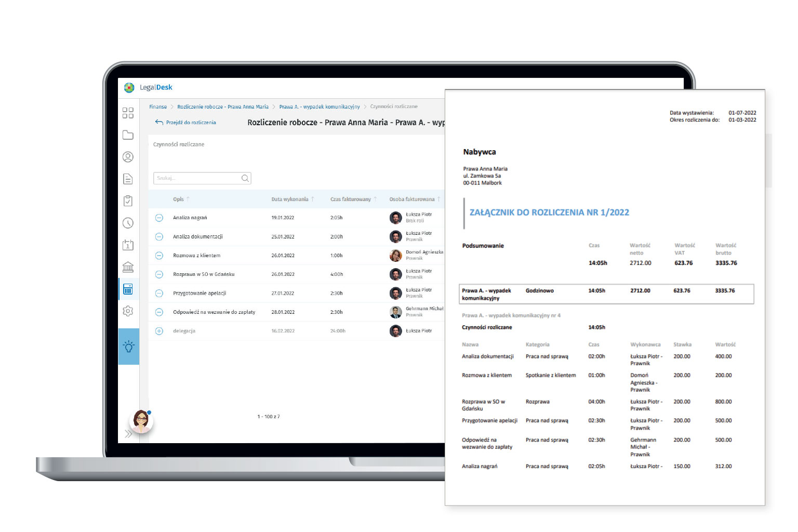Click the 'Szukaj...' search field
This screenshot has width=798, height=532.
coord(197,178)
